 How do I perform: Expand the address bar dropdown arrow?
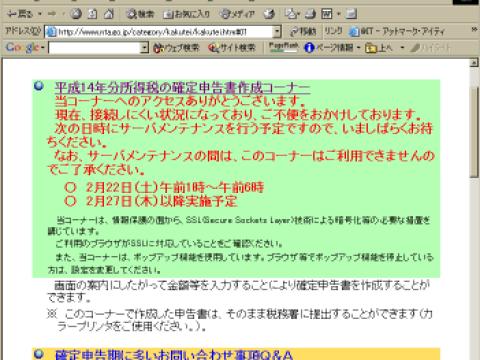click(x=277, y=32)
